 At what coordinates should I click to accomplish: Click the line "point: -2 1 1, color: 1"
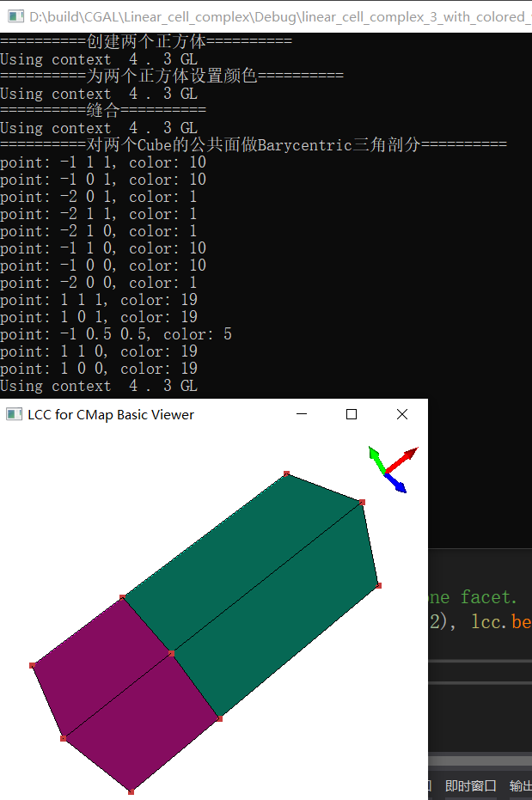coord(99,214)
